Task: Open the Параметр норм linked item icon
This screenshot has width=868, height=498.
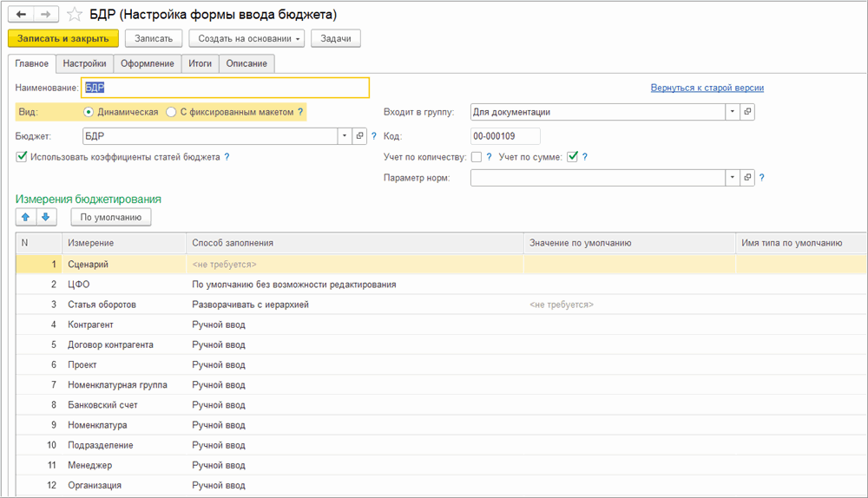Action: [x=747, y=178]
